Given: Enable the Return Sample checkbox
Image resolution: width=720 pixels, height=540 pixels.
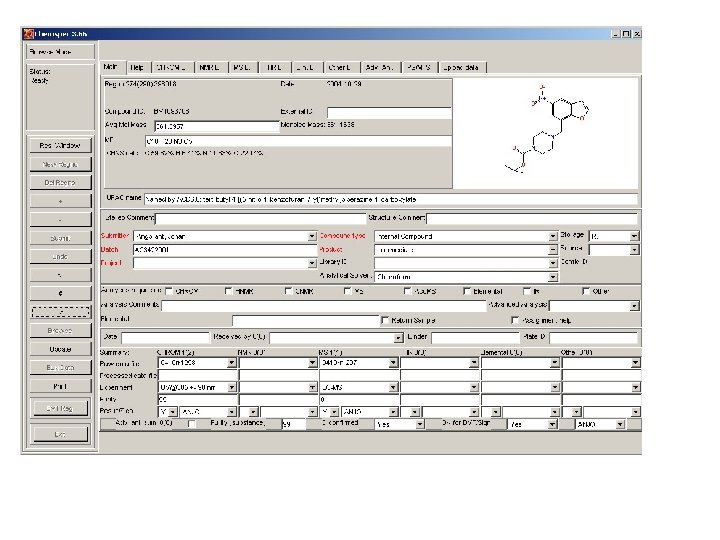Looking at the screenshot, I should point(385,320).
